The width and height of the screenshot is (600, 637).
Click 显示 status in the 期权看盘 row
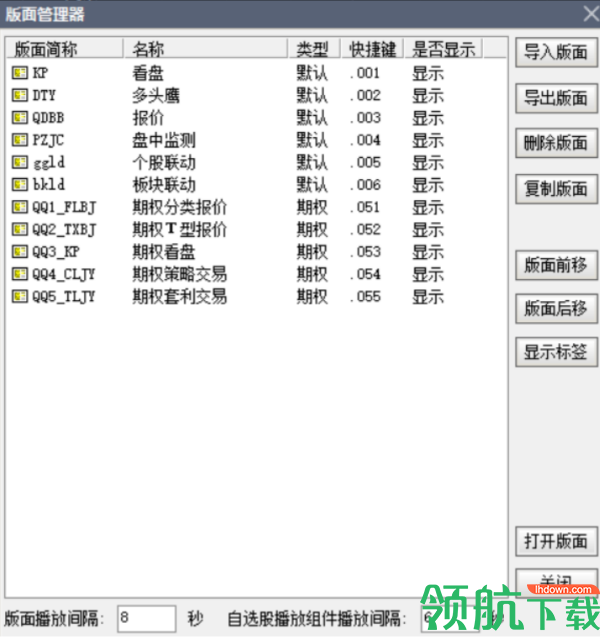point(428,252)
